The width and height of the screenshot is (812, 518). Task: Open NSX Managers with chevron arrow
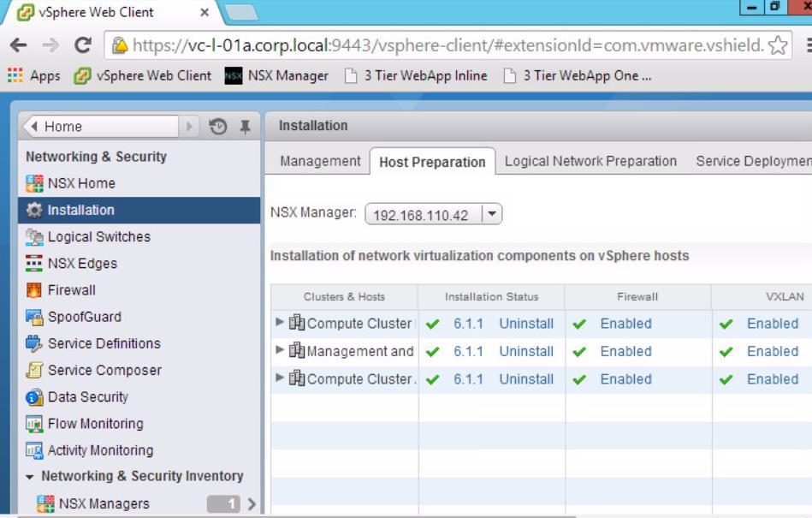(252, 503)
